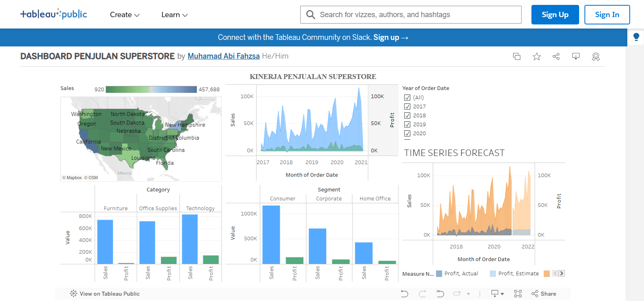Click the Technology Sales bar

[x=190, y=239]
